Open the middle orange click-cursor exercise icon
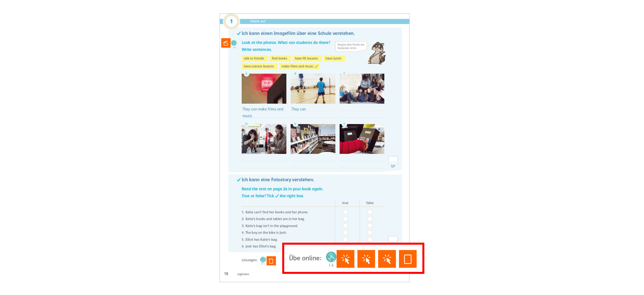644x295 pixels. point(366,259)
